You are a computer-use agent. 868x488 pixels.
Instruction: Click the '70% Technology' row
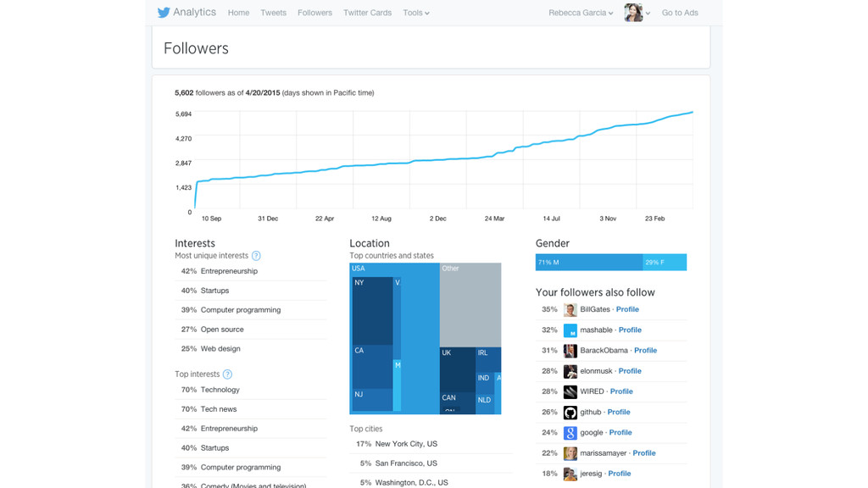tap(250, 390)
